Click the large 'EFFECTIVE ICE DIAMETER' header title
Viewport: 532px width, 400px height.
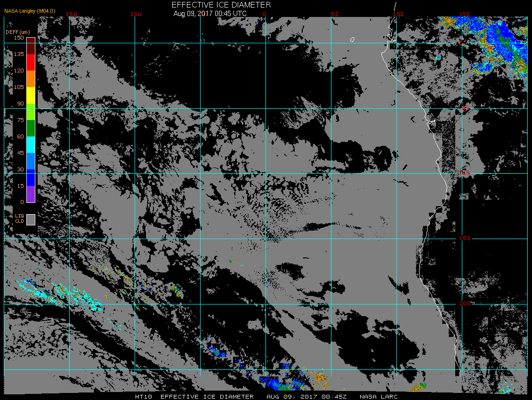coord(221,5)
